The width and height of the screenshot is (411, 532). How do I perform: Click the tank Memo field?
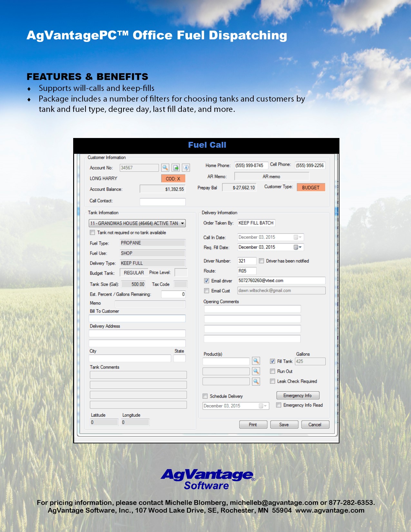(x=150, y=304)
